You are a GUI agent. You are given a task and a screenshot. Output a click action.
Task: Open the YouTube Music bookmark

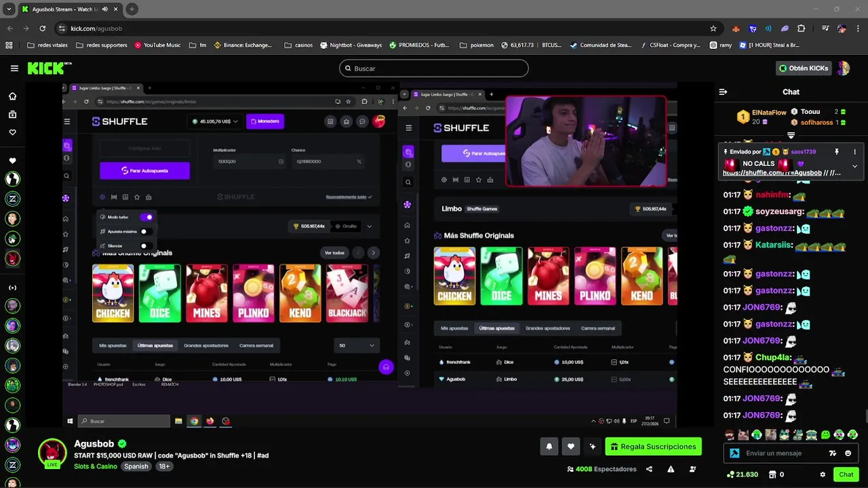(x=157, y=45)
